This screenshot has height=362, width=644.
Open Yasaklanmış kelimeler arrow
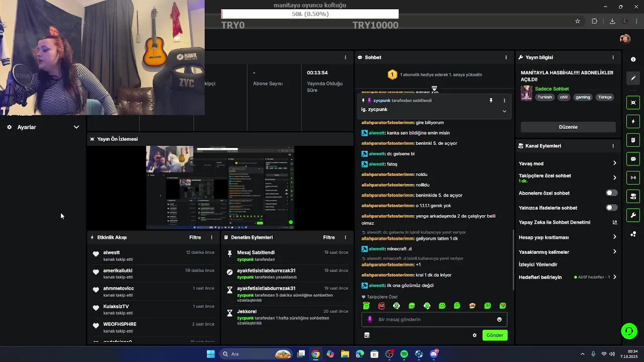point(614,252)
